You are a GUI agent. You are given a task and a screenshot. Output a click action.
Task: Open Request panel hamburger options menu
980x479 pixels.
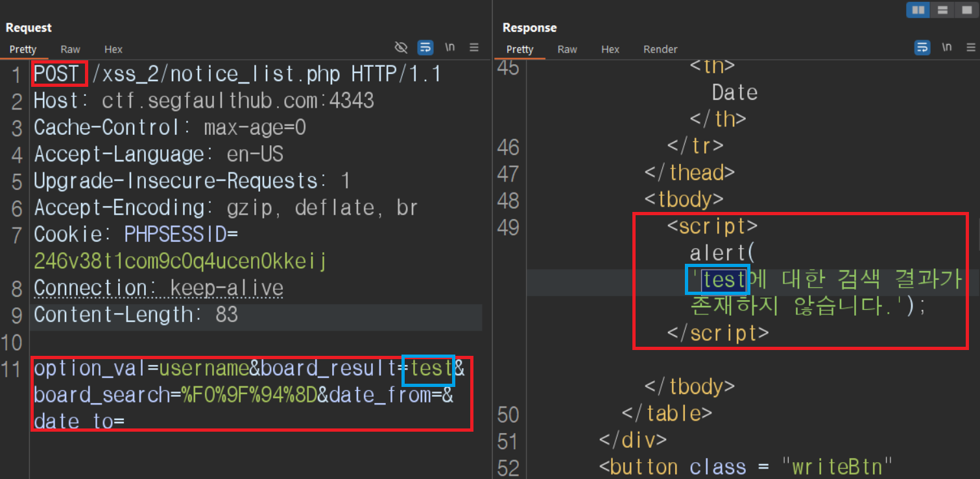pyautogui.click(x=474, y=47)
